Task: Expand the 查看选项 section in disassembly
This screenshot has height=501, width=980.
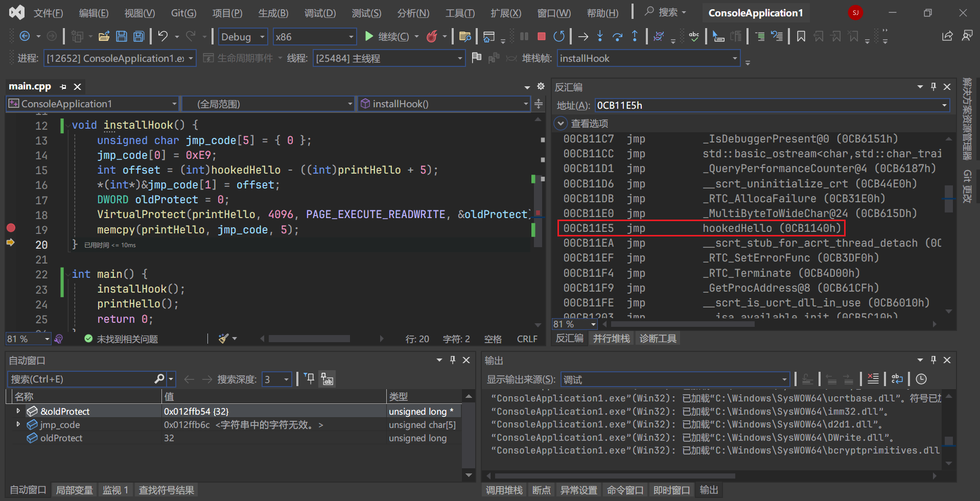Action: [561, 124]
